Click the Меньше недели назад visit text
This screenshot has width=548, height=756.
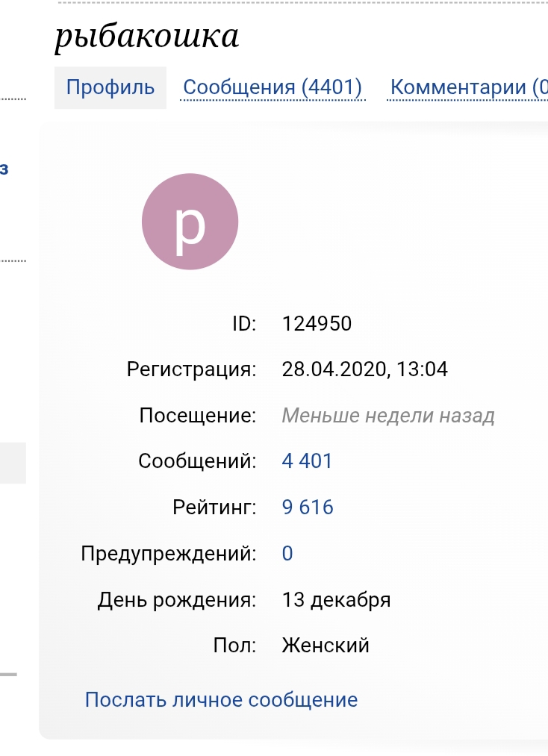tap(388, 416)
